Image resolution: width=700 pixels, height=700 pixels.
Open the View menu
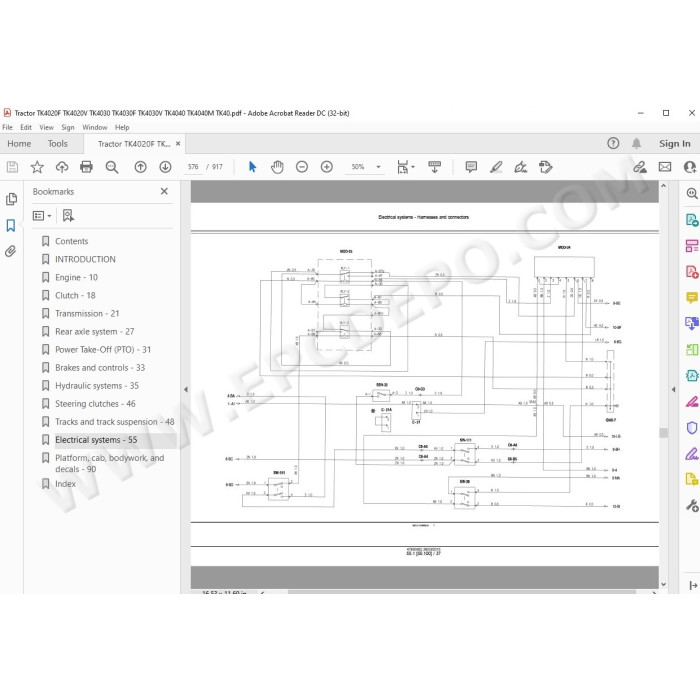click(46, 127)
